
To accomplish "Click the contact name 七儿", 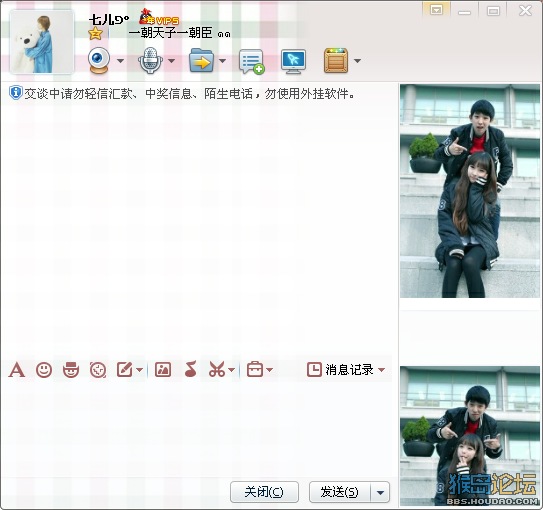I will (109, 20).
